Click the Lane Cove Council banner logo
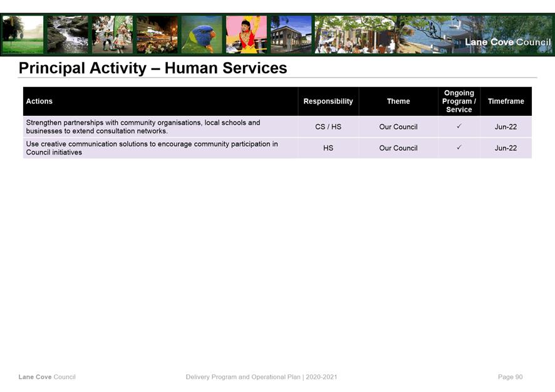 click(x=507, y=42)
